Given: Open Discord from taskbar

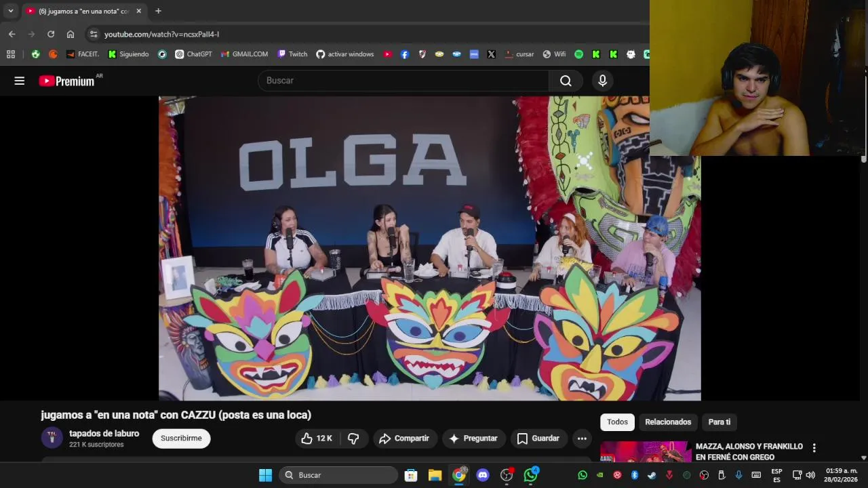Looking at the screenshot, I should point(483,475).
